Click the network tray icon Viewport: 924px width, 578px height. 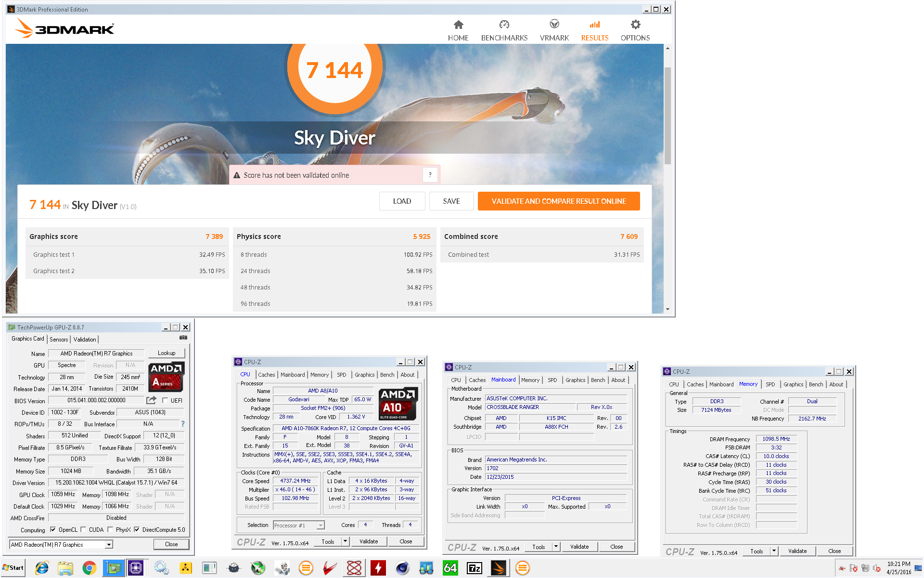pyautogui.click(x=865, y=568)
